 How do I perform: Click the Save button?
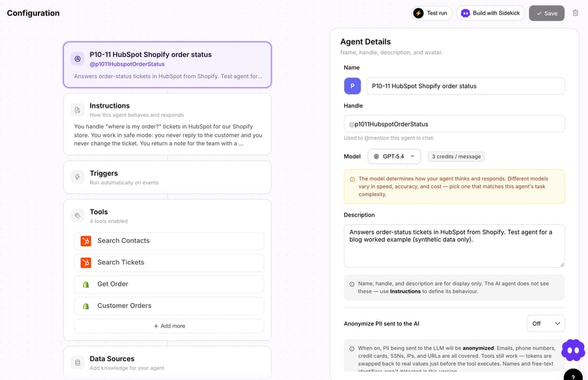[546, 13]
